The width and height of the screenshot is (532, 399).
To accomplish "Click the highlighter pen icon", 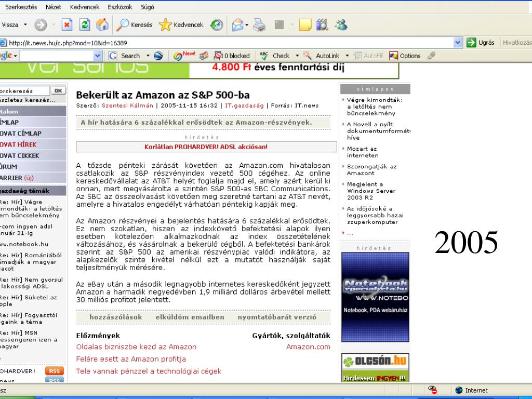I will pos(431,55).
